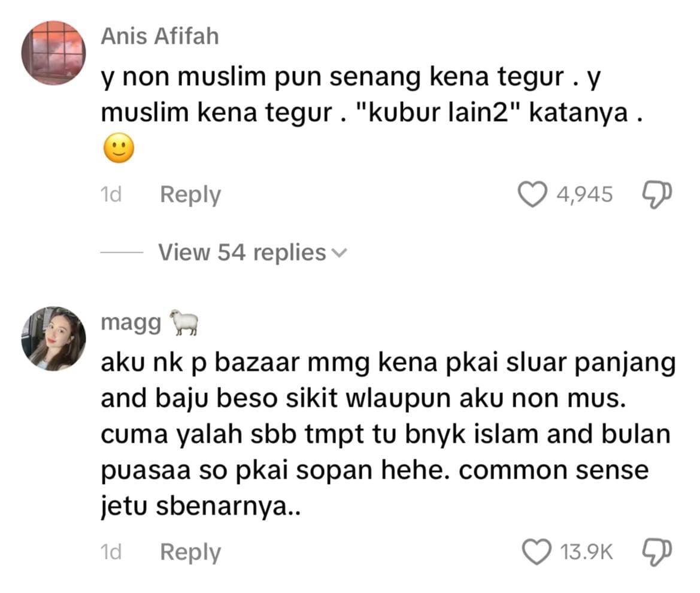Open magg's profile picture
The height and width of the screenshot is (593, 700).
point(53,338)
